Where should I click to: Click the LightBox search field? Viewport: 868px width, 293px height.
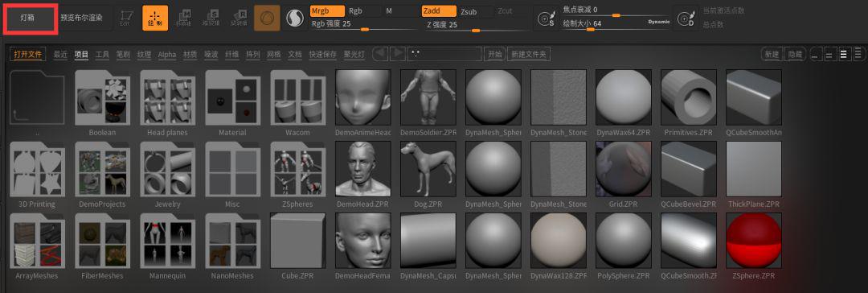[444, 55]
